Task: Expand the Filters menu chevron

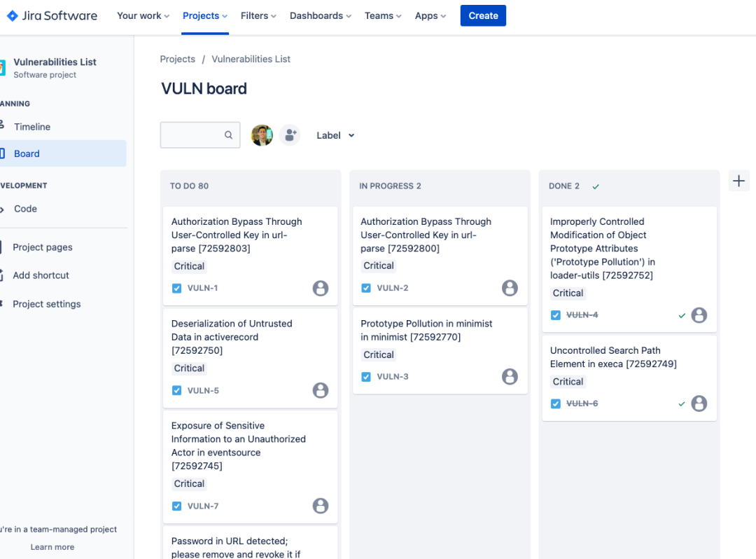Action: [273, 15]
